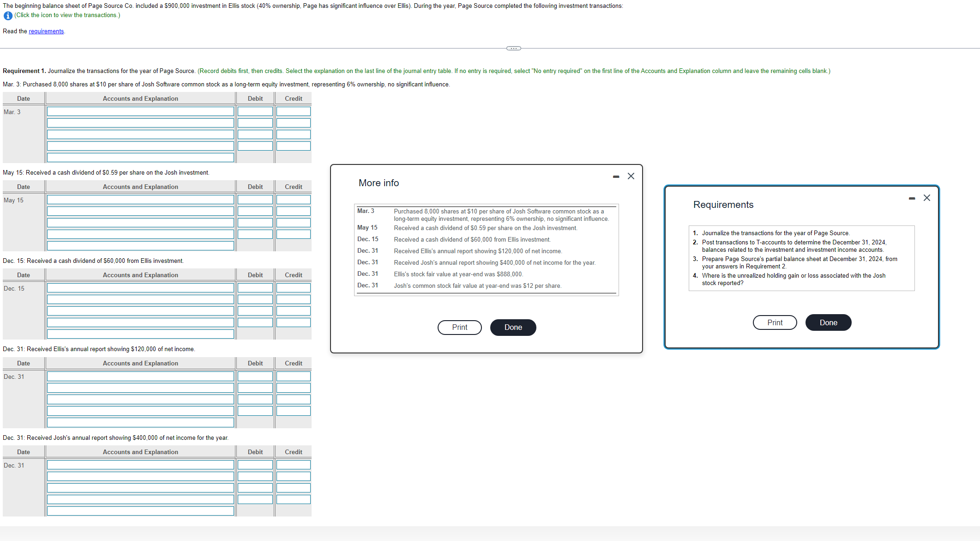980x541 pixels.
Task: Click first credit cell of May 15 entry
Action: 294,200
